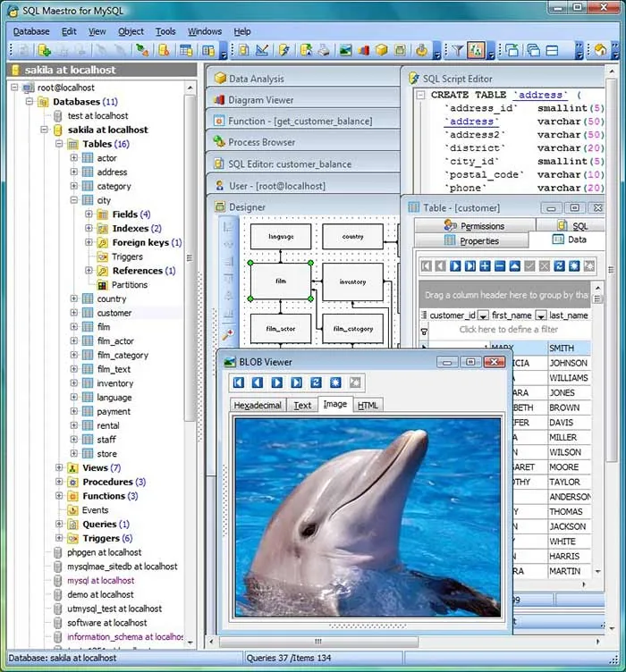The image size is (626, 672).
Task: Click the delete record minus icon in the customer grid
Action: click(500, 266)
